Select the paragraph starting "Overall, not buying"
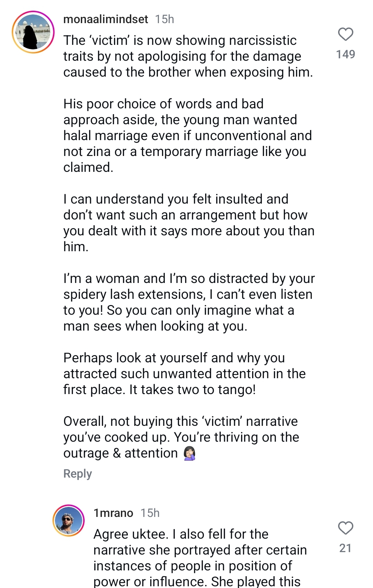 tap(181, 437)
